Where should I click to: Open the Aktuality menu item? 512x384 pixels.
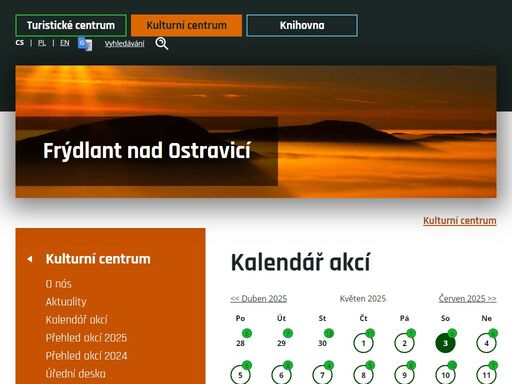tap(66, 302)
